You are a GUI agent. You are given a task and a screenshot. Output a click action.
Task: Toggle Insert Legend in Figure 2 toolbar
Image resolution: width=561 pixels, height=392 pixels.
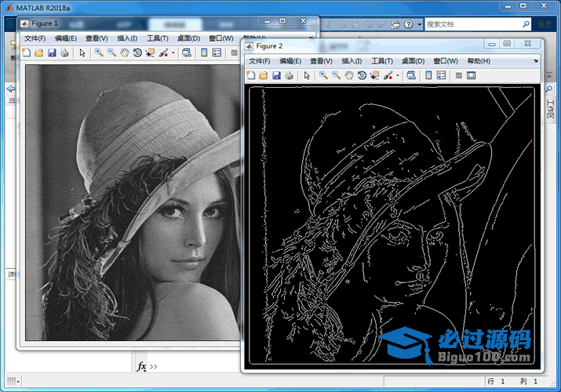[441, 76]
